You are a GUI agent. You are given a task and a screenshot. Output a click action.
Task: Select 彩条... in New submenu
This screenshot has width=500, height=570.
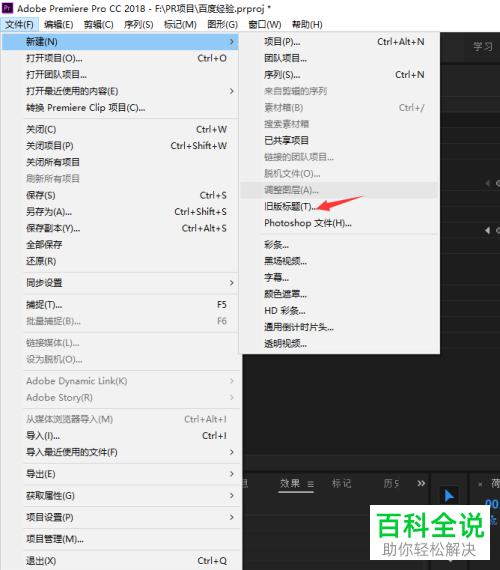(x=339, y=245)
